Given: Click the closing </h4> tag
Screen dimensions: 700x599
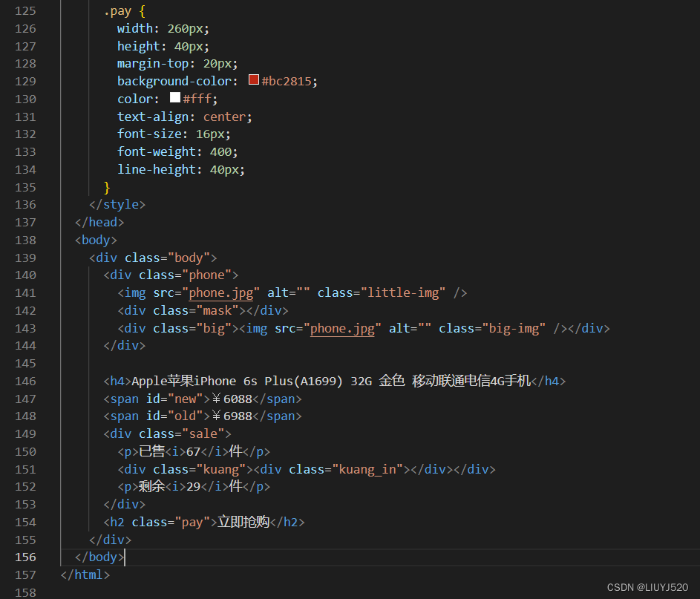Looking at the screenshot, I should point(549,382).
